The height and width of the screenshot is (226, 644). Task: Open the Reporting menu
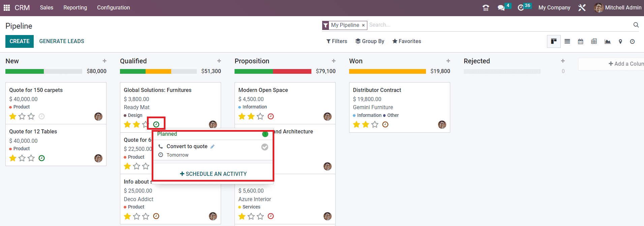point(75,7)
